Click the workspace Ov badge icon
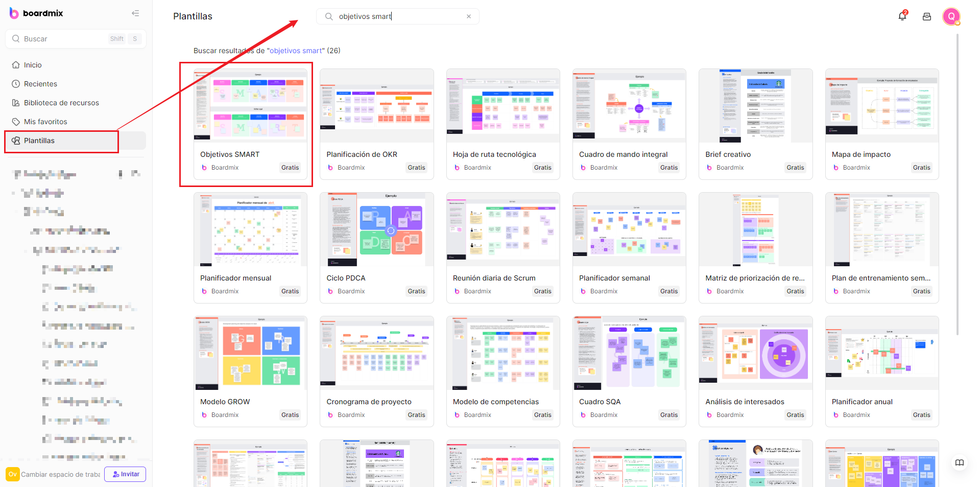 point(13,474)
